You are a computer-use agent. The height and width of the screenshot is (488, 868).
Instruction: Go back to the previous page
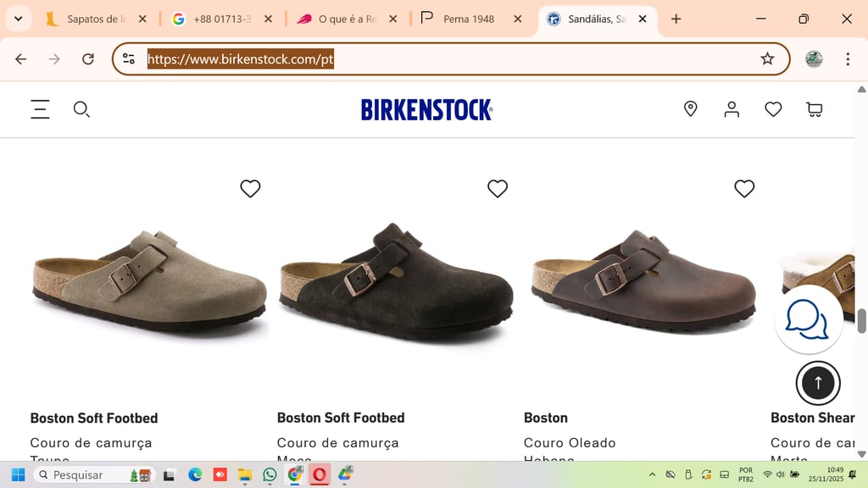(x=21, y=58)
